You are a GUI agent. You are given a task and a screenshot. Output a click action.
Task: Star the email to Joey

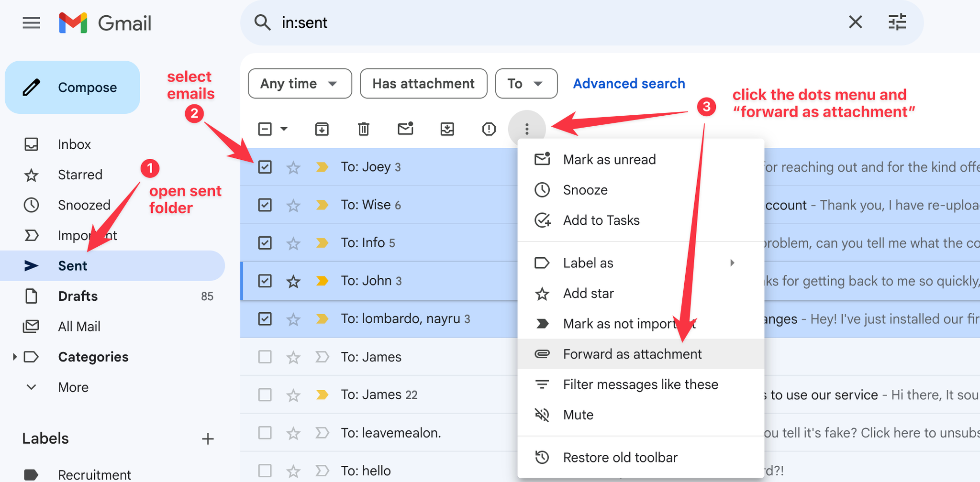[293, 167]
